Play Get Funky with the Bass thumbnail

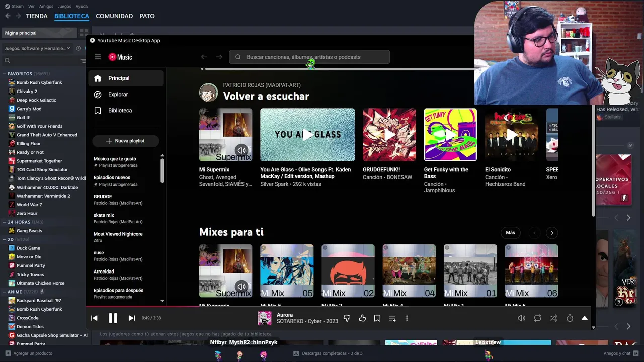(450, 135)
